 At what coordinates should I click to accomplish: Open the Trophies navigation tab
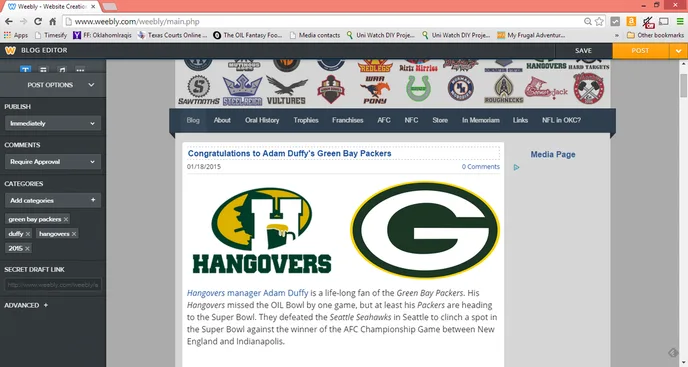pos(306,120)
